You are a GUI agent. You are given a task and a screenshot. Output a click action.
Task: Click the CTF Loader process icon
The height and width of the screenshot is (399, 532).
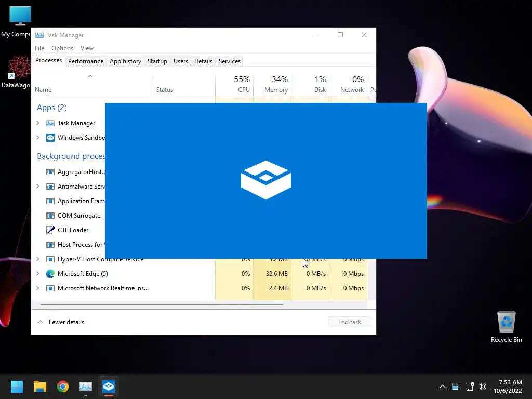[50, 230]
